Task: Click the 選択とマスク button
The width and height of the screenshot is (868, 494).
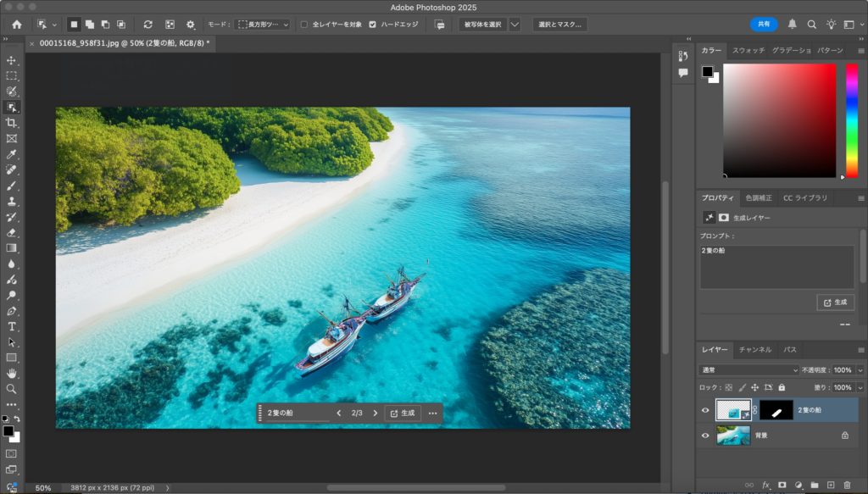Action: pos(559,25)
